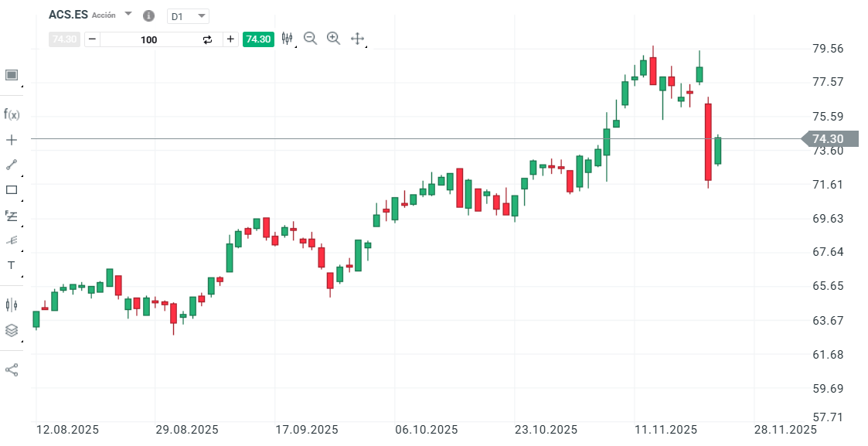Expand the ACS.ES symbol dropdown arrow
The width and height of the screenshot is (868, 446).
pos(128,15)
